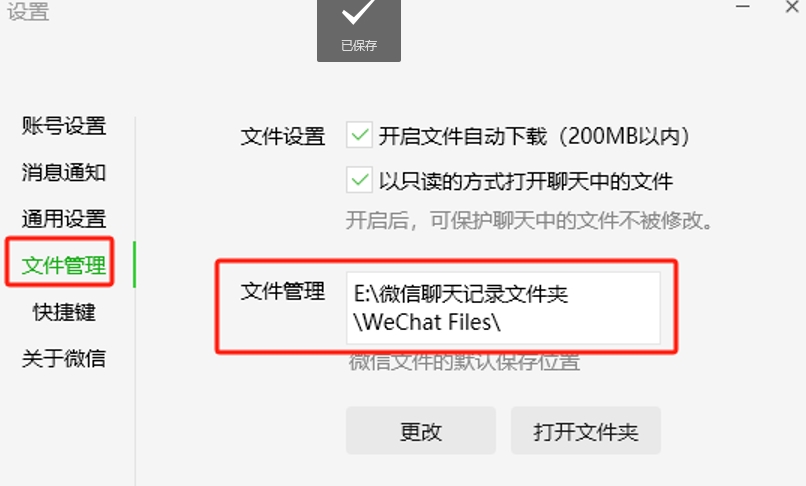Screen dimensions: 806x486
Task: Toggle the read-only file opening checkbox box
Action: coord(359,179)
